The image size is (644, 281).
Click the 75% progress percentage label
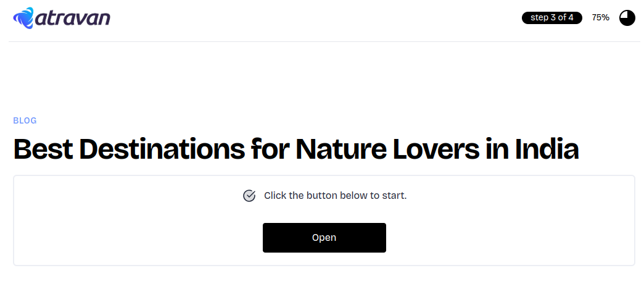point(600,18)
